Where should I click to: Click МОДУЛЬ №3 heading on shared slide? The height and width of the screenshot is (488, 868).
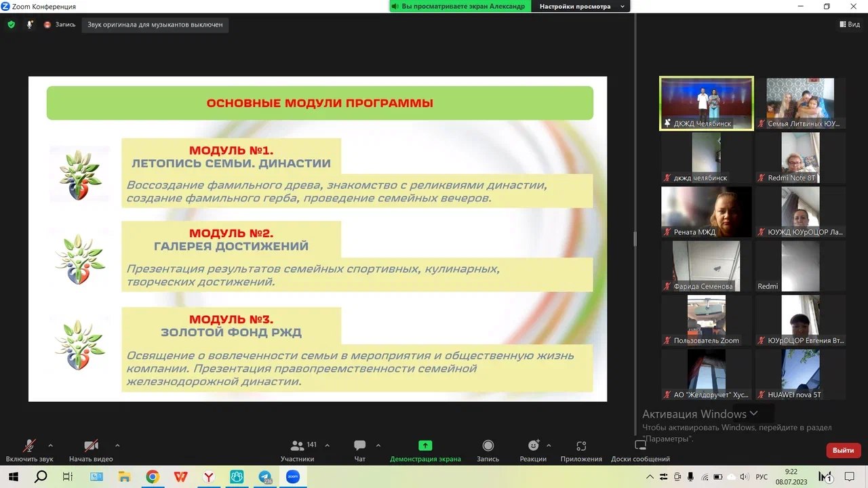coord(231,319)
